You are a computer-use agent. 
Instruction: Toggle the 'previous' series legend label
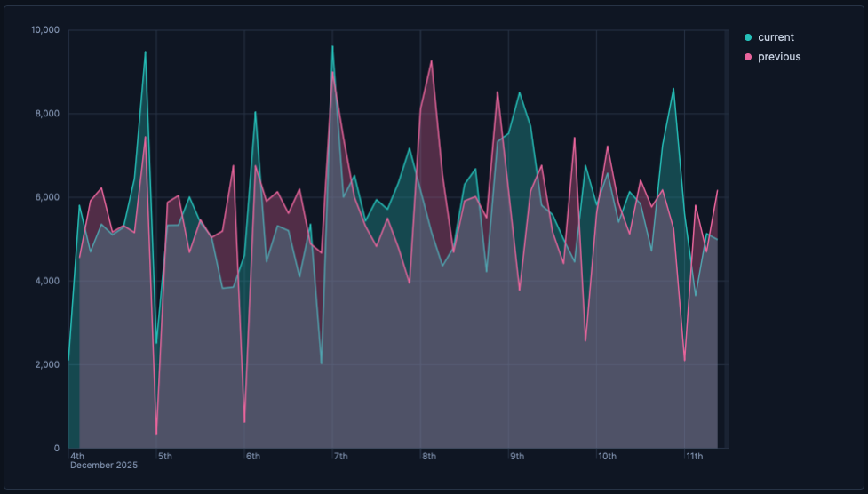point(779,57)
